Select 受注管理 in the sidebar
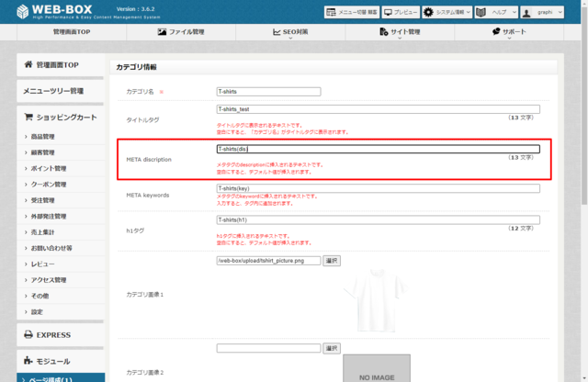 tap(61, 200)
